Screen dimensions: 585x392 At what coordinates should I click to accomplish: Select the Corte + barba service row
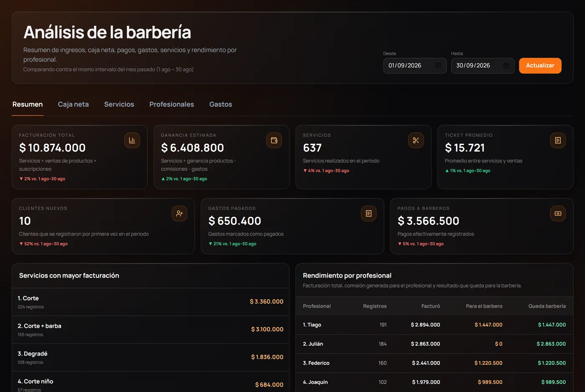click(150, 330)
